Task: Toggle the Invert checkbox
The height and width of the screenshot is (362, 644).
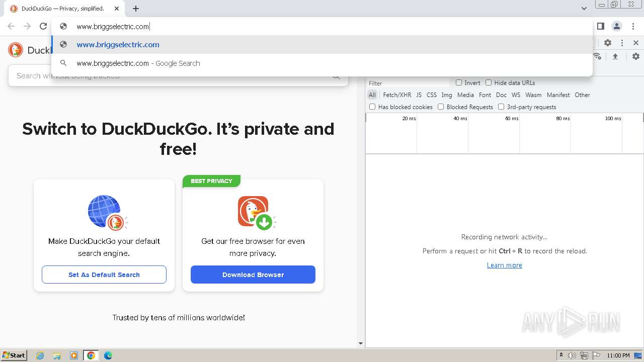Action: (x=459, y=82)
